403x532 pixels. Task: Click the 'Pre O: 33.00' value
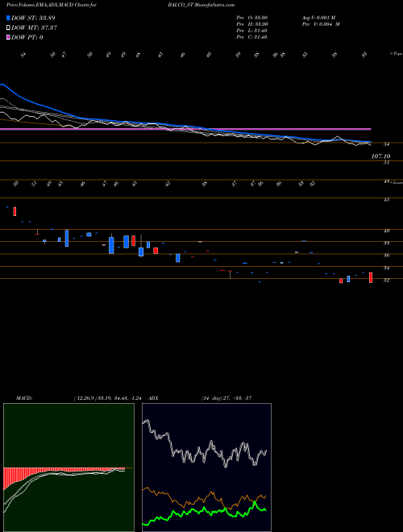point(252,18)
